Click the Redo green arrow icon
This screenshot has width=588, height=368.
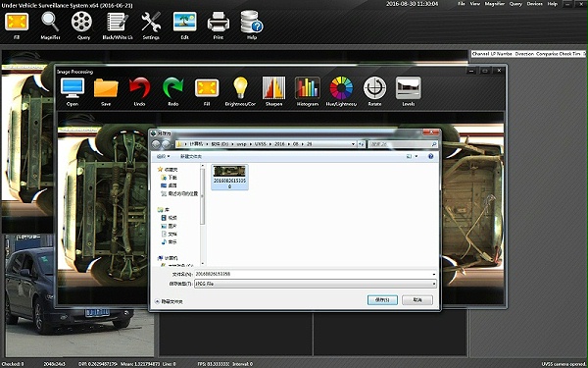click(172, 88)
